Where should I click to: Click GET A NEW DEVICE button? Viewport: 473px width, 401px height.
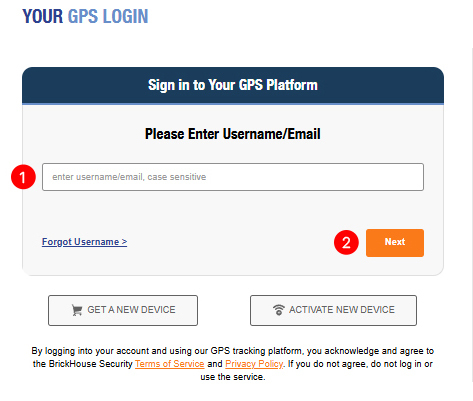tap(123, 310)
